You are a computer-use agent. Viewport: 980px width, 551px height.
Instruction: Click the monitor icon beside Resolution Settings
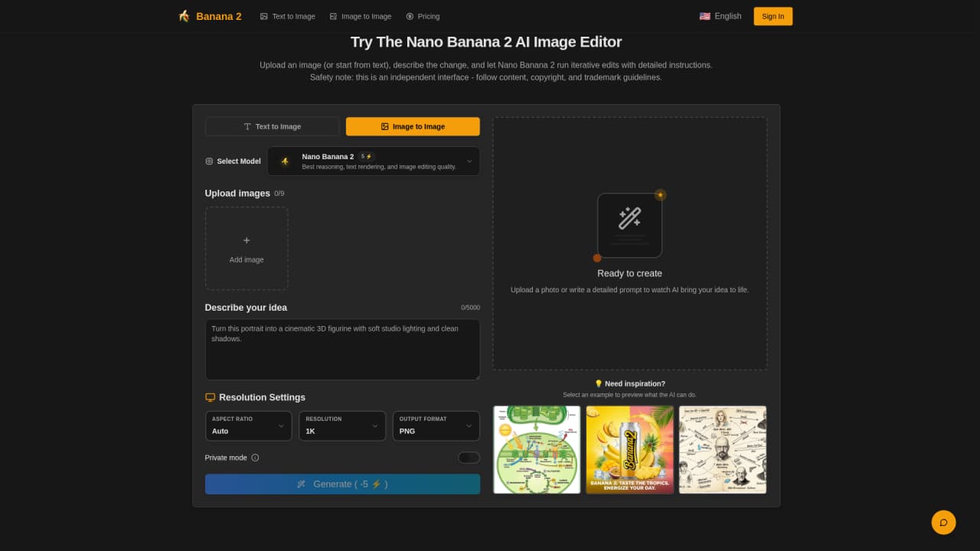point(210,397)
